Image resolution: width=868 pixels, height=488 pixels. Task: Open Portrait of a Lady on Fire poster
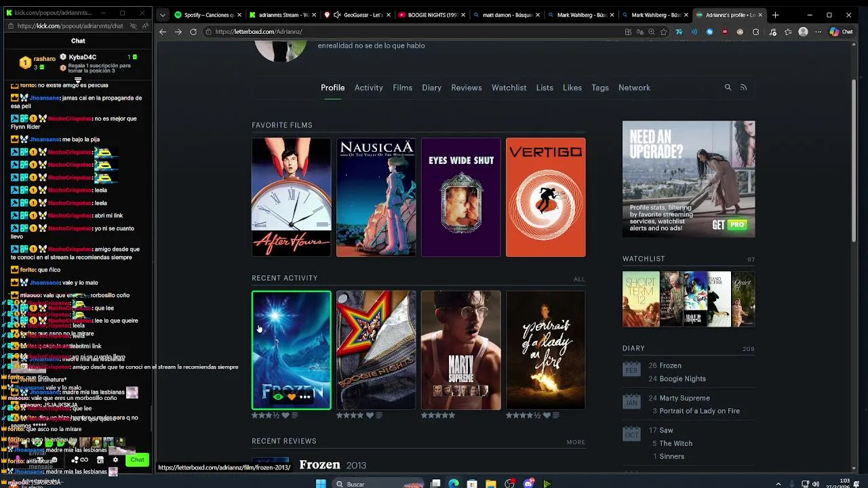[x=546, y=350]
